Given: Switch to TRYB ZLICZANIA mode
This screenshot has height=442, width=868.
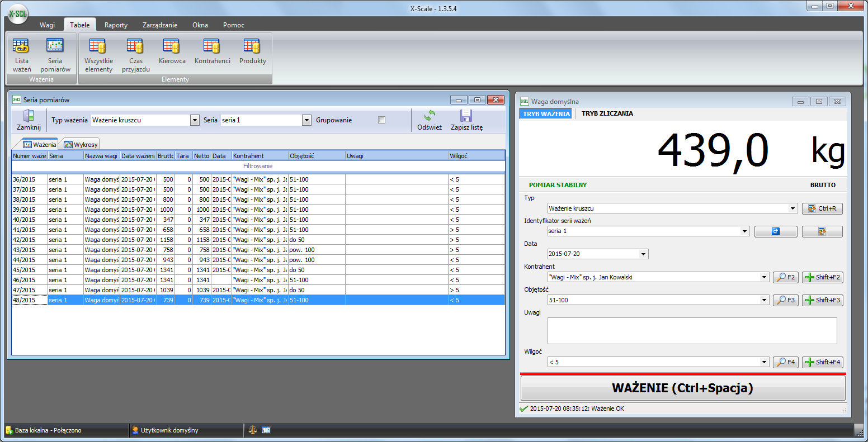Looking at the screenshot, I should 607,113.
